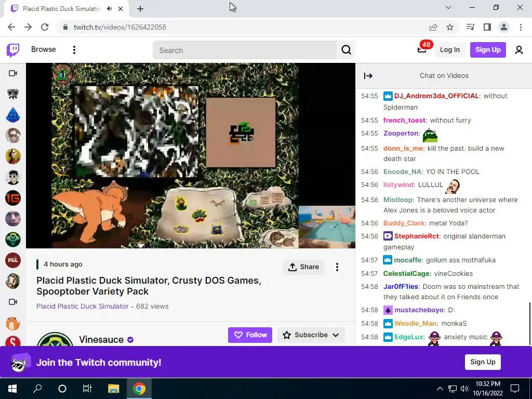The image size is (532, 399).
Task: Open donn_is_me username in chat
Action: pyautogui.click(x=403, y=149)
